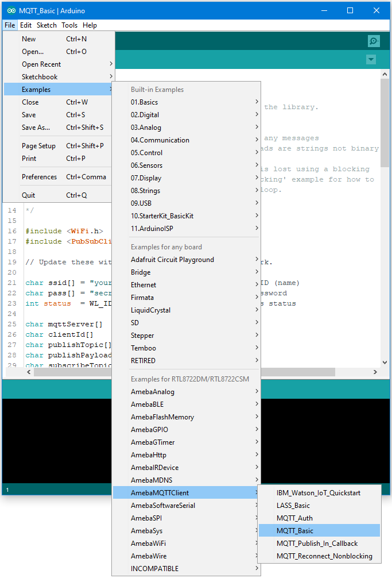Open AmebaFlashMemory examples
The height and width of the screenshot is (578, 392).
(187, 417)
